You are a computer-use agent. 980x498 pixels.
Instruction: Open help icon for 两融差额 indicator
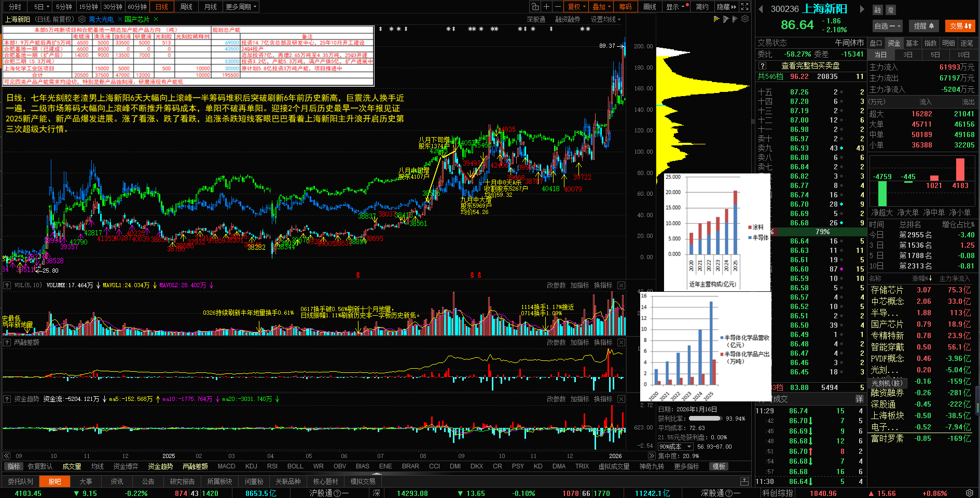pos(7,342)
